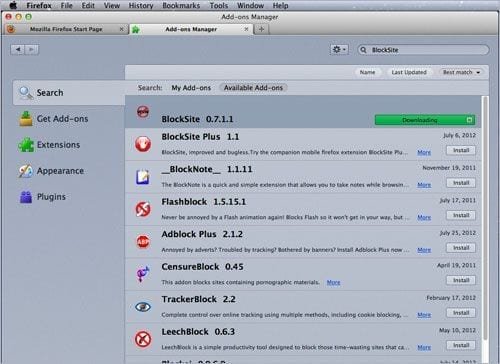Install Flashblock 1.5.15.1
Screen dimensions: 500x364
[461, 215]
